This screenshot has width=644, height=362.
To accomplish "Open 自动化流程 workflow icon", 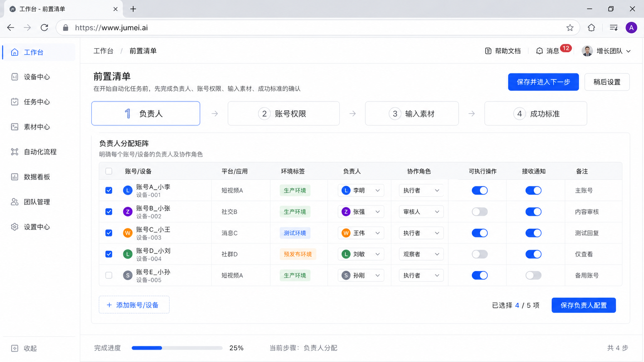I will tap(15, 152).
